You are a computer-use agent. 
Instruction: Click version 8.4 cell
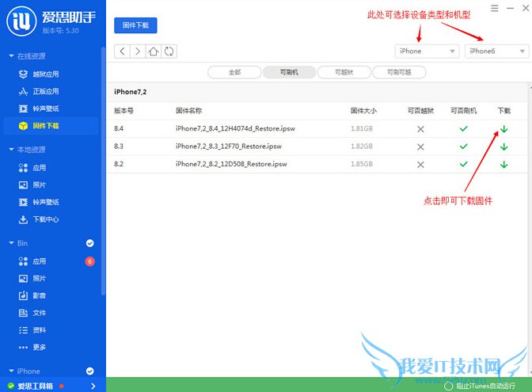tap(119, 128)
